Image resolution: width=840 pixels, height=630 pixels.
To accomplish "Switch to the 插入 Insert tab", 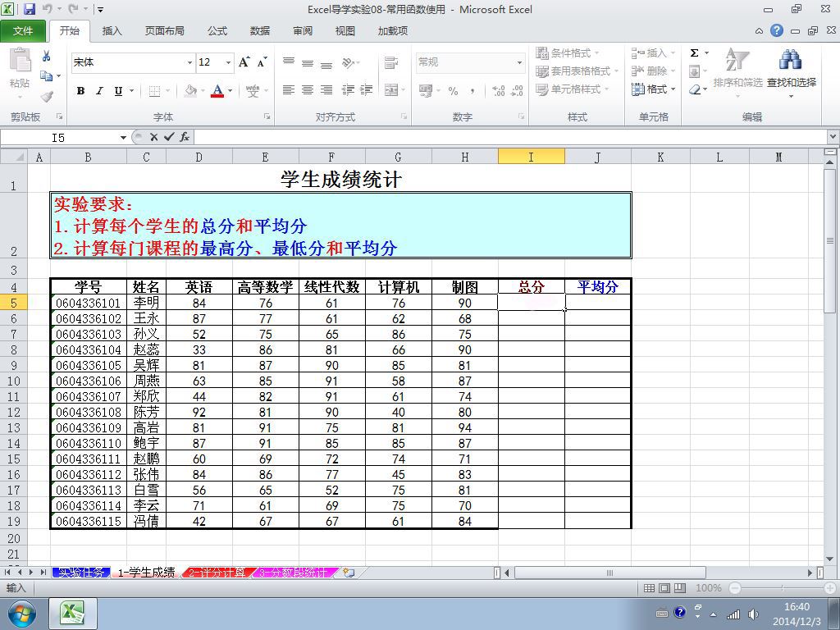I will pos(112,31).
